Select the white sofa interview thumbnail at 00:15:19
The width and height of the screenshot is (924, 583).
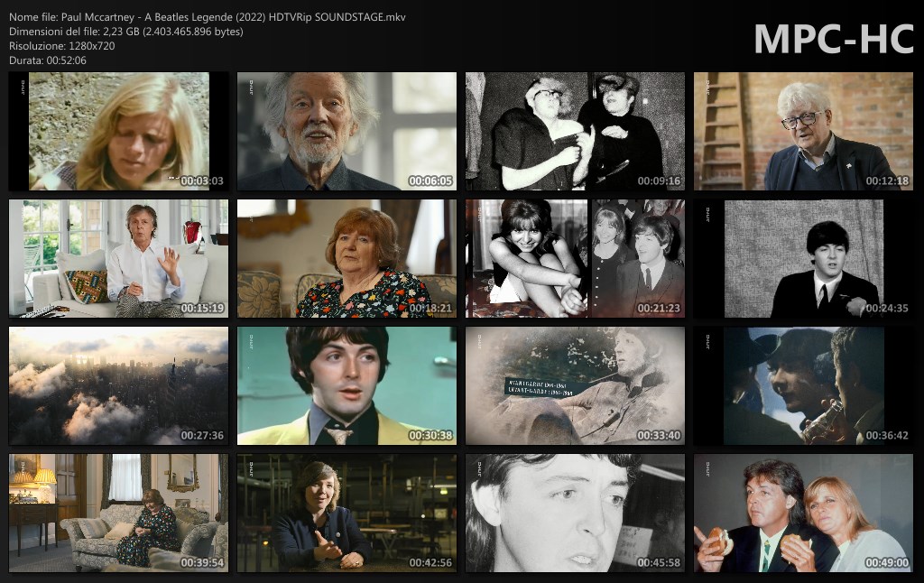pyautogui.click(x=118, y=259)
